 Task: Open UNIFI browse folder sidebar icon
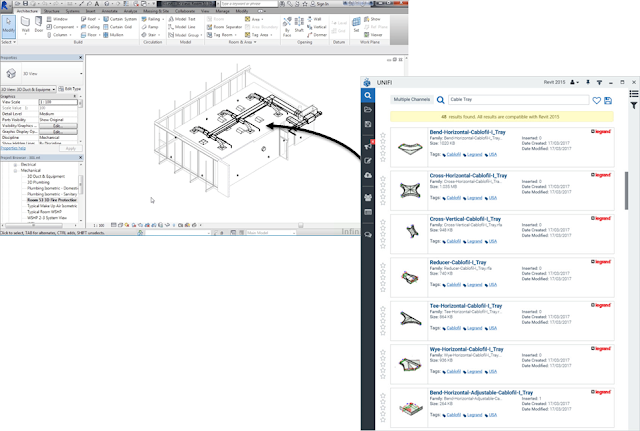368,109
